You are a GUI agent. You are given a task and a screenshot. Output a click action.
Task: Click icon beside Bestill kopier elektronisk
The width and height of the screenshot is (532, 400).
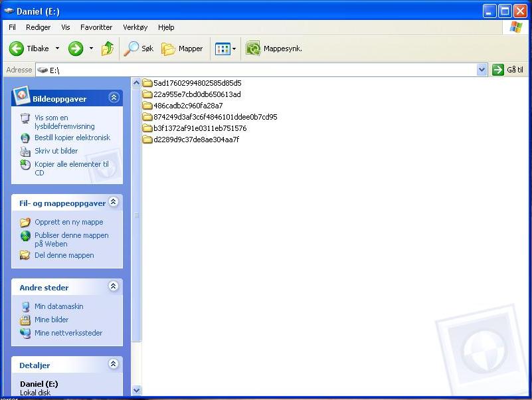point(25,138)
